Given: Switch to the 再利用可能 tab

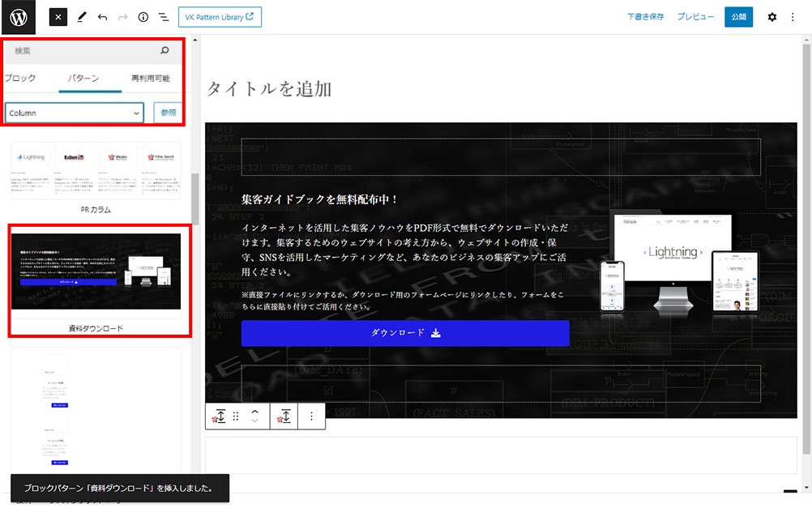Looking at the screenshot, I should (x=151, y=79).
